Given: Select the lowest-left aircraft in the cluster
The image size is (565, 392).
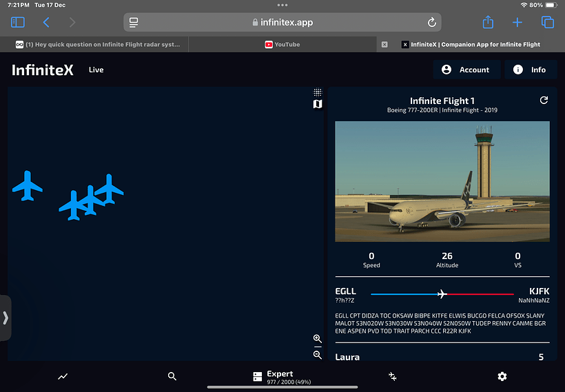Looking at the screenshot, I should click(72, 207).
